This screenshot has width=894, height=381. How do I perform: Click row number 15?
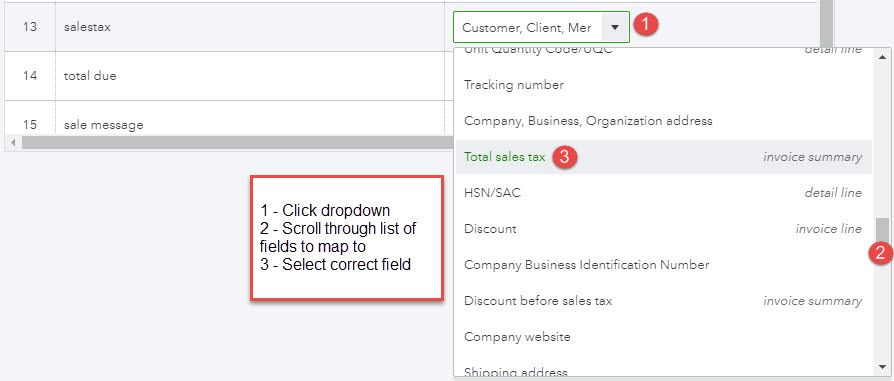click(x=30, y=124)
